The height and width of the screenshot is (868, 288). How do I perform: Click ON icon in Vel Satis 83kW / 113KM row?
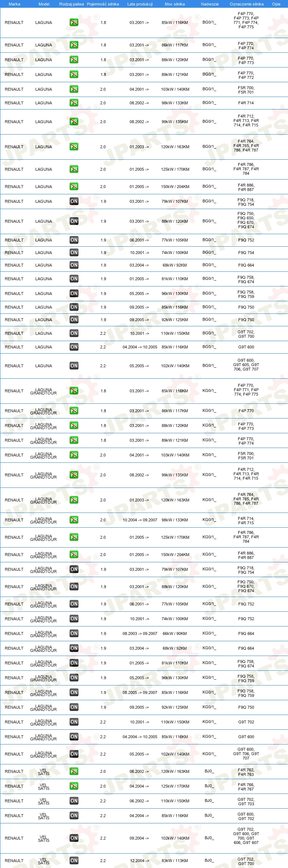coord(74,861)
